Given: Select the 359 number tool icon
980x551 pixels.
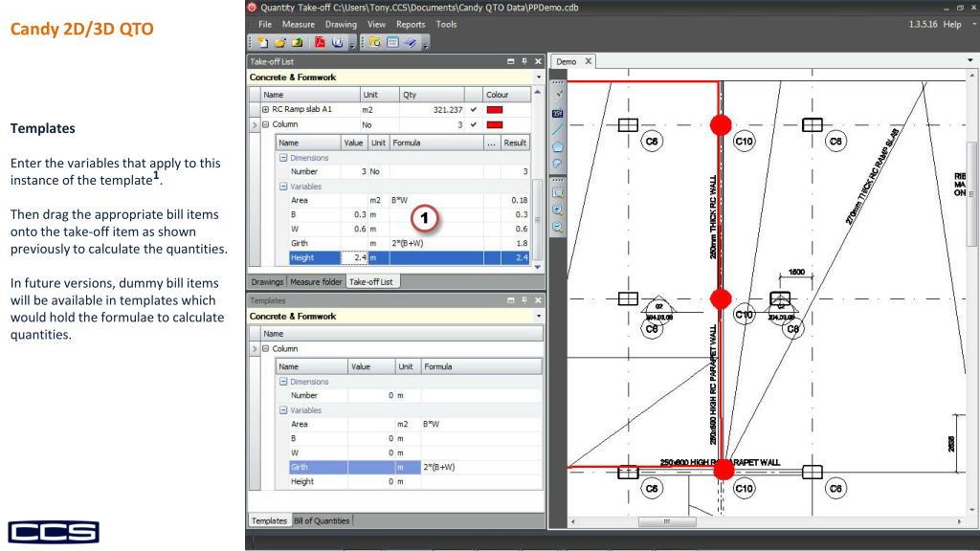Looking at the screenshot, I should 558,113.
